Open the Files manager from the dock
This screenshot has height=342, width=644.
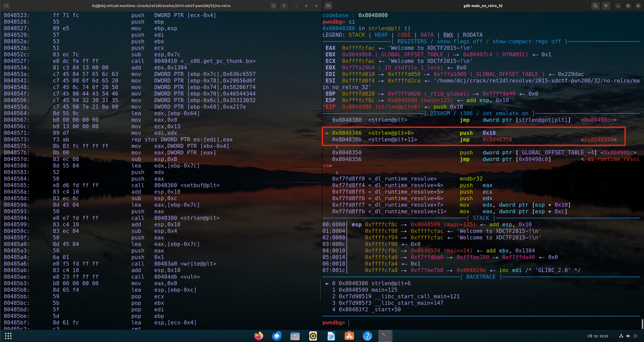295,336
